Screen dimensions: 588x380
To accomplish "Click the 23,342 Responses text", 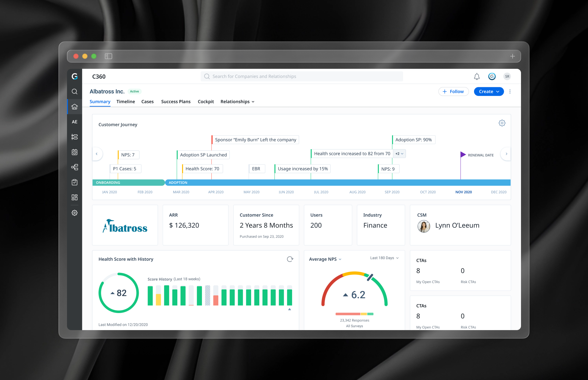I will click(354, 320).
